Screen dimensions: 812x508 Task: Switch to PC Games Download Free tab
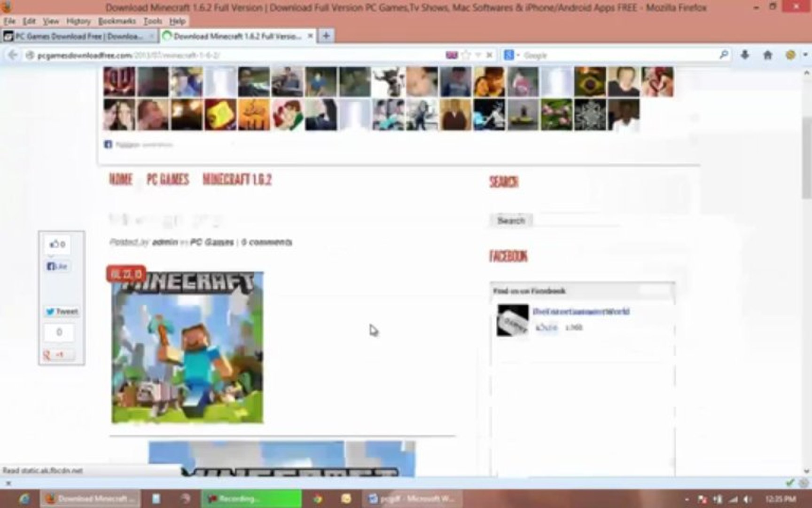(79, 36)
